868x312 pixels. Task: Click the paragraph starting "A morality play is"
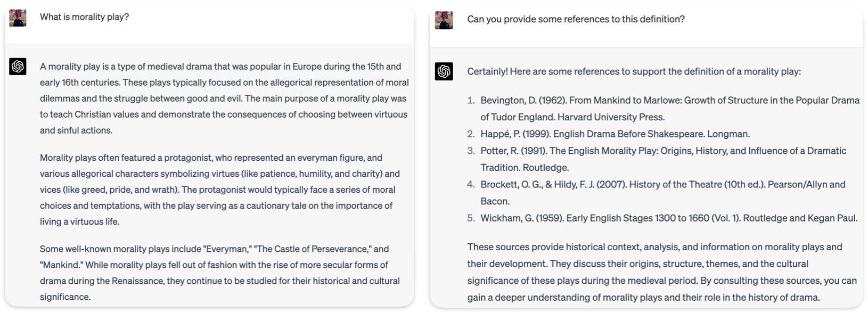[224, 98]
